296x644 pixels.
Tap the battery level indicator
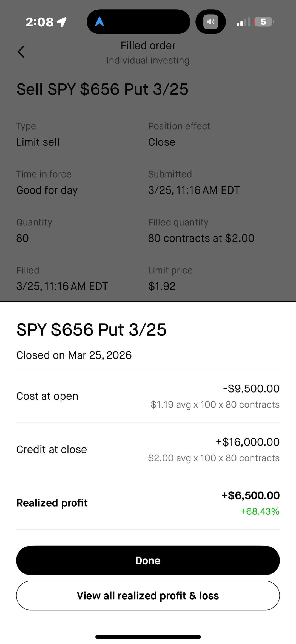[264, 22]
